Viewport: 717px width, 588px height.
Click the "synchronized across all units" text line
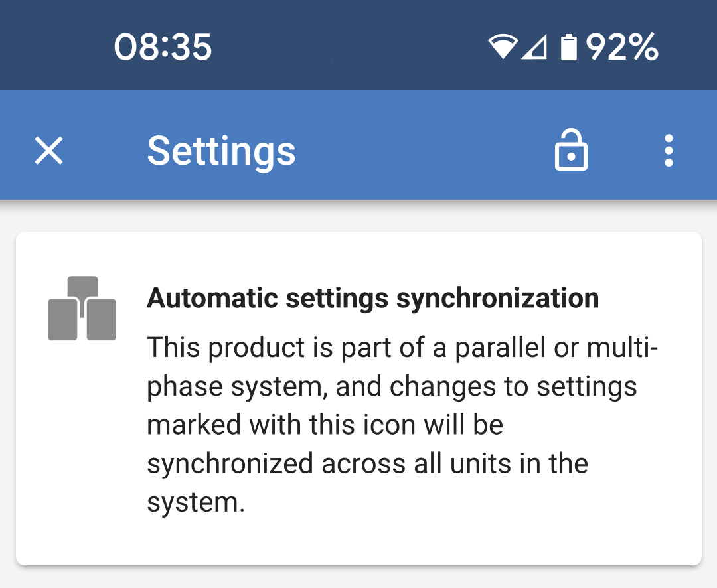point(367,463)
